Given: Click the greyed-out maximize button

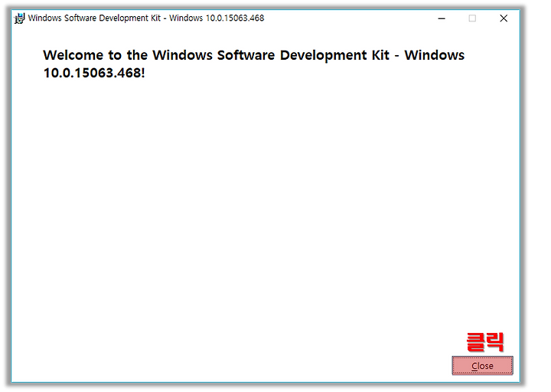Looking at the screenshot, I should tap(472, 18).
